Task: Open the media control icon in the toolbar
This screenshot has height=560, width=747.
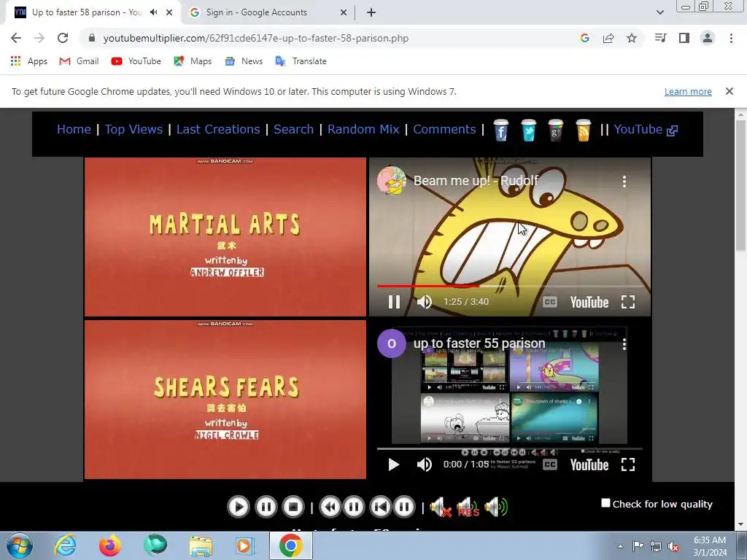Action: point(661,38)
